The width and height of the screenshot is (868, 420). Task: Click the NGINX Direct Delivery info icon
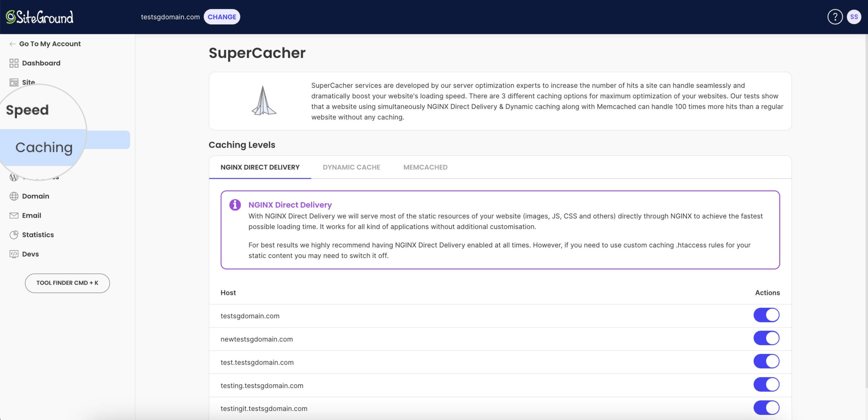[x=235, y=205]
